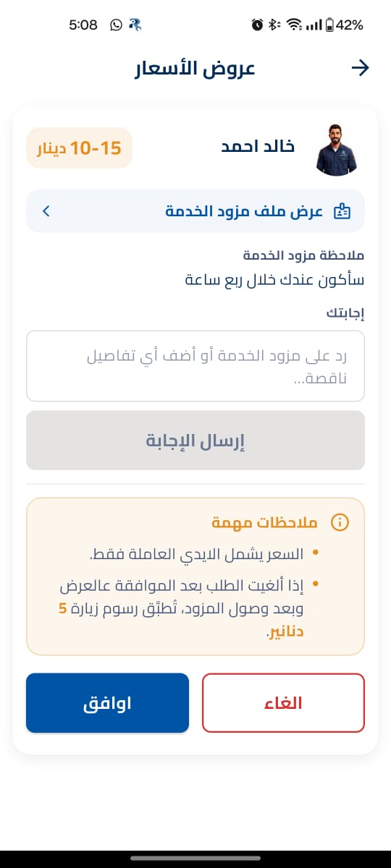Tap the 10-15 دينار price badge
Screen dimensions: 391x868
[80, 148]
